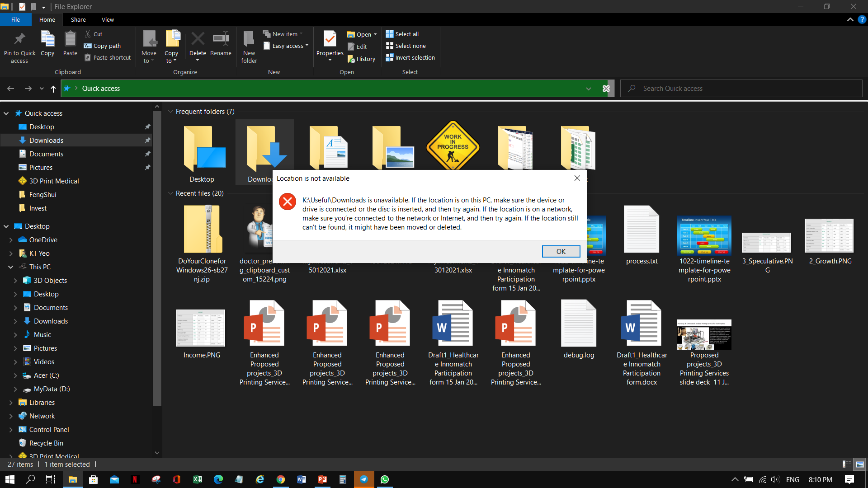The height and width of the screenshot is (488, 868).
Task: Open the Open button dropdown arrow
Action: (x=375, y=34)
